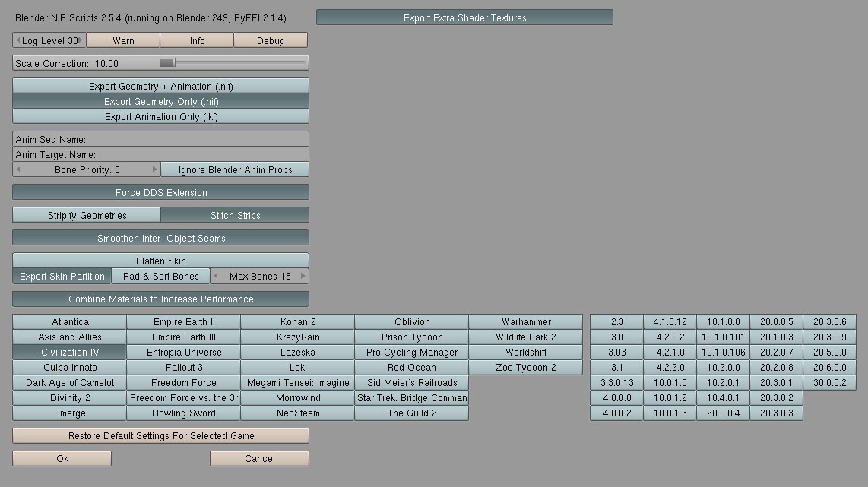
Task: Toggle Combine Materials to Increase Performance
Action: click(160, 299)
